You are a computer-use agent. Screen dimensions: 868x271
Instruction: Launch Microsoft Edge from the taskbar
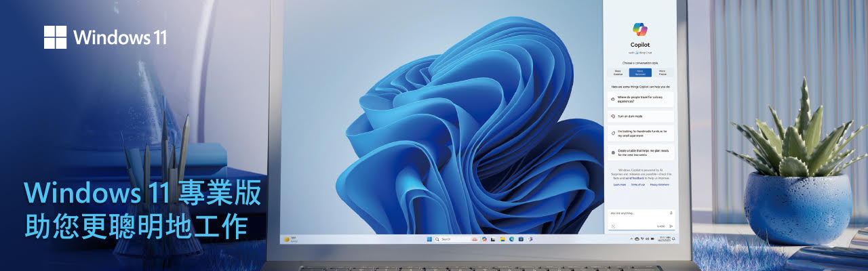click(511, 239)
